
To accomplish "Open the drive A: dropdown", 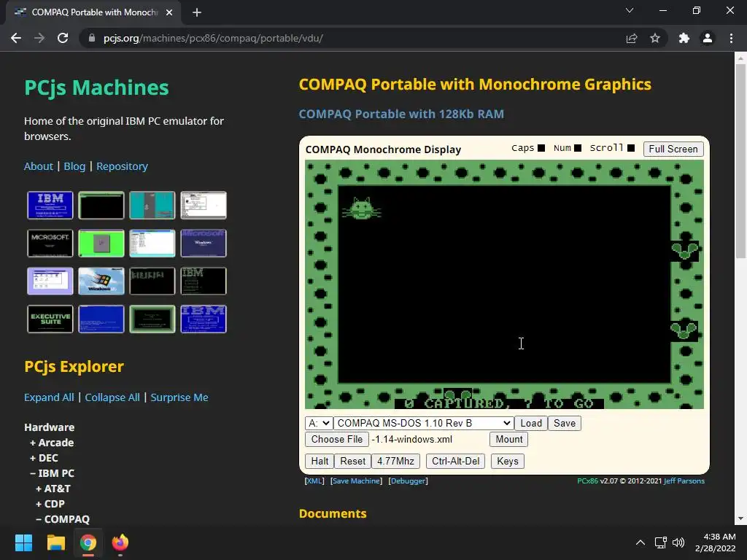I will point(319,423).
